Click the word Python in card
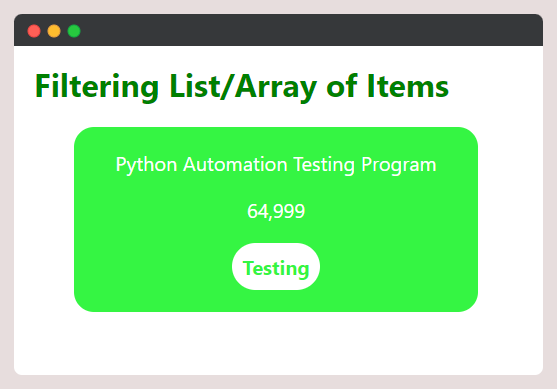The width and height of the screenshot is (557, 389). pos(146,165)
